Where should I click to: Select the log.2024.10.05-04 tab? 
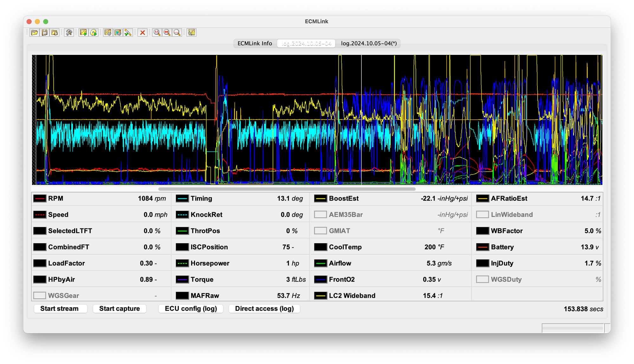[307, 43]
